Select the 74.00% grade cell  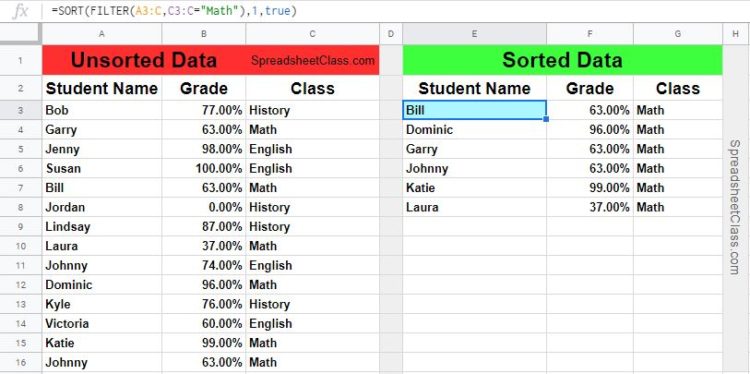click(204, 265)
